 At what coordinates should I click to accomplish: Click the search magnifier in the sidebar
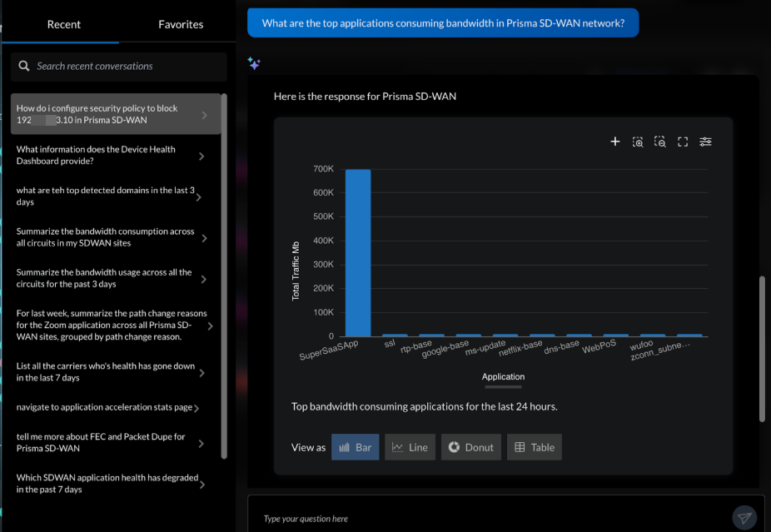(x=24, y=67)
